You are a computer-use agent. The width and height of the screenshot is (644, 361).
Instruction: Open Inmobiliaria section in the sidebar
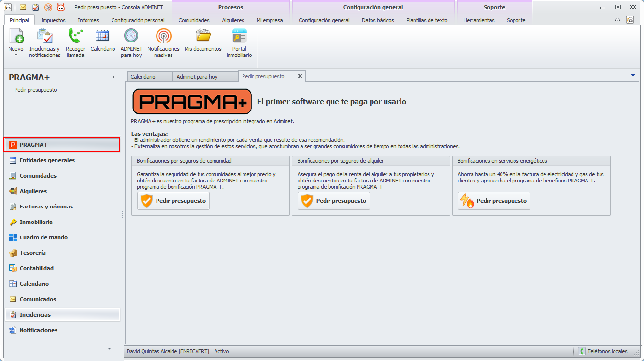point(62,222)
